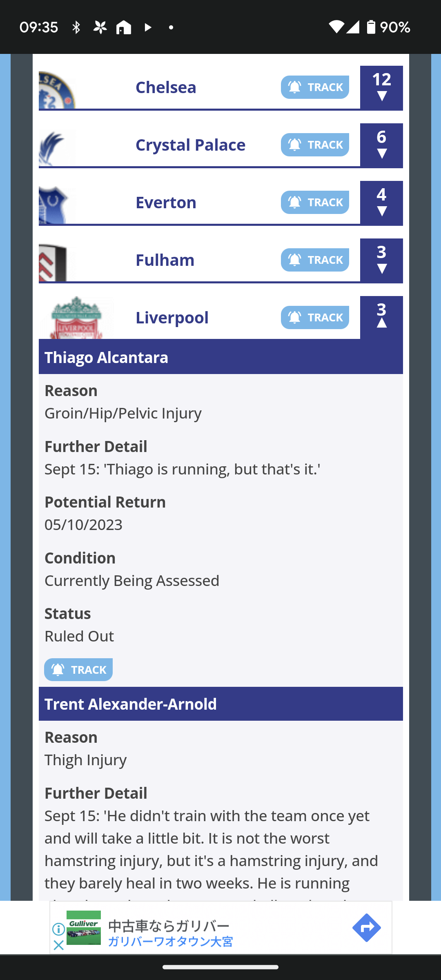This screenshot has height=980, width=441.
Task: Toggle Track alerts for Everton
Action: click(x=315, y=202)
